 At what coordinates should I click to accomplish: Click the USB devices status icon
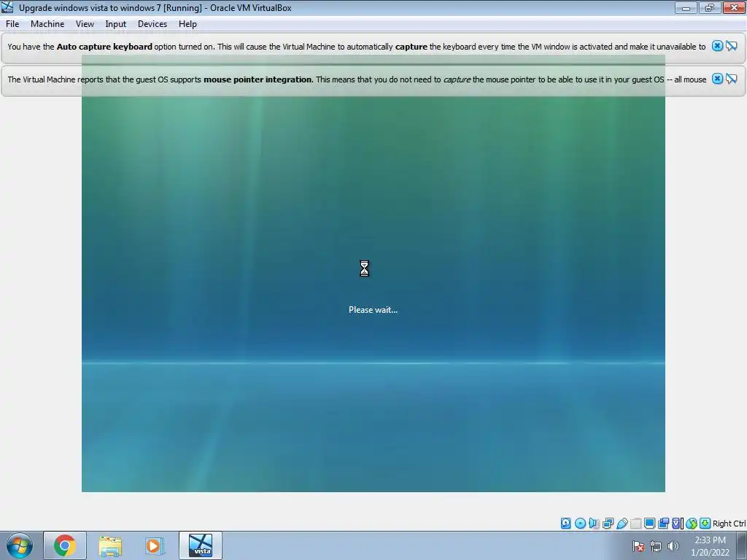pos(622,524)
